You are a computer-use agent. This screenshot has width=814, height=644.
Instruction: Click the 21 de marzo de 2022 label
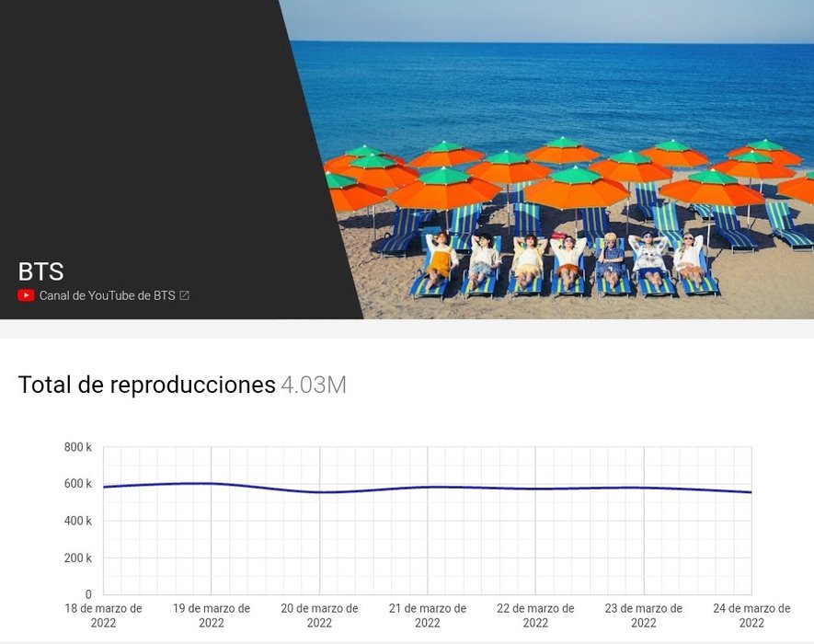pyautogui.click(x=428, y=615)
